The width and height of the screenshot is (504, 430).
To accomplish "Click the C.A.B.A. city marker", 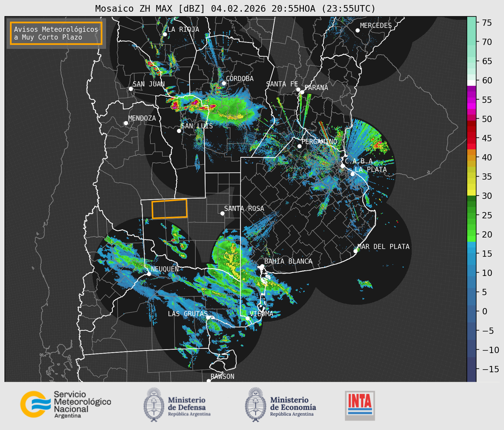I will point(343,166).
